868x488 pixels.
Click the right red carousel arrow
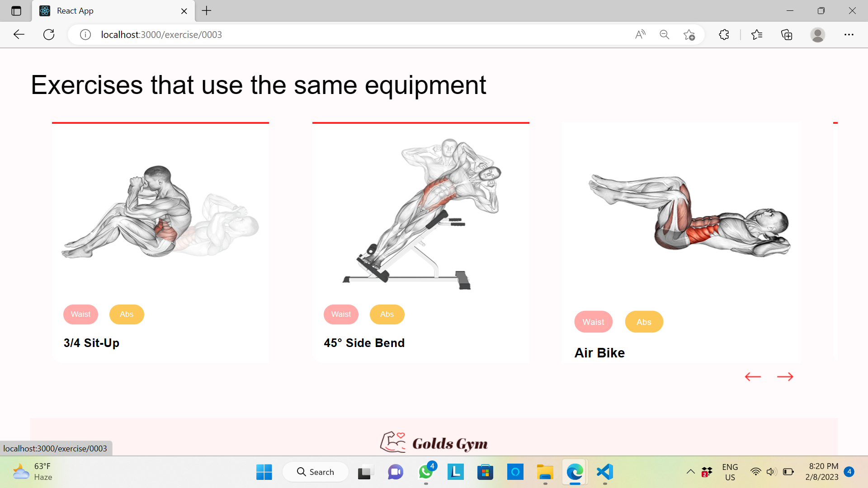[785, 376]
